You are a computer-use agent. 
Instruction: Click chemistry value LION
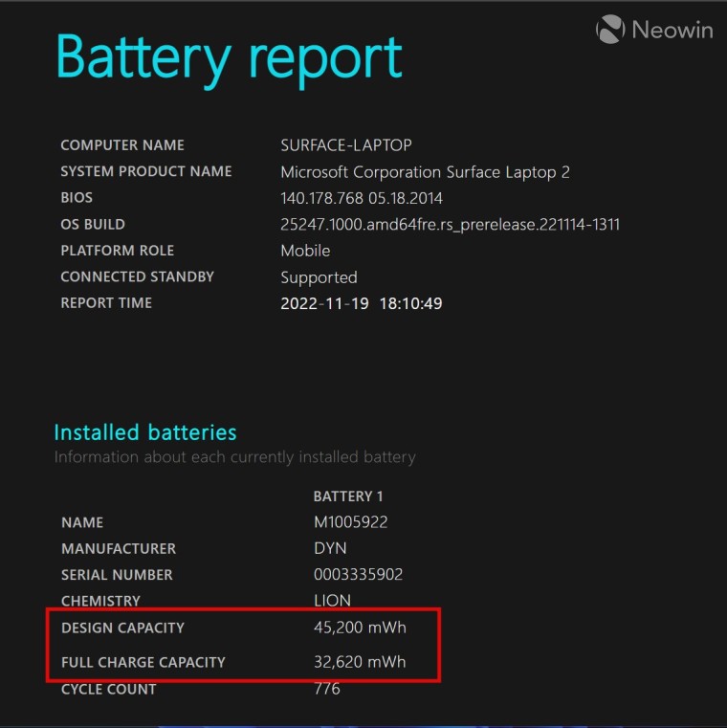pos(332,601)
